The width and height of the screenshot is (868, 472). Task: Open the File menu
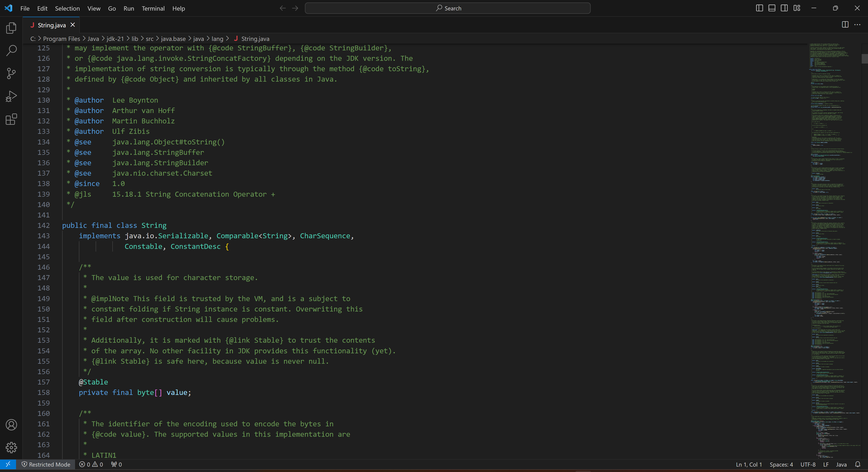tap(25, 8)
